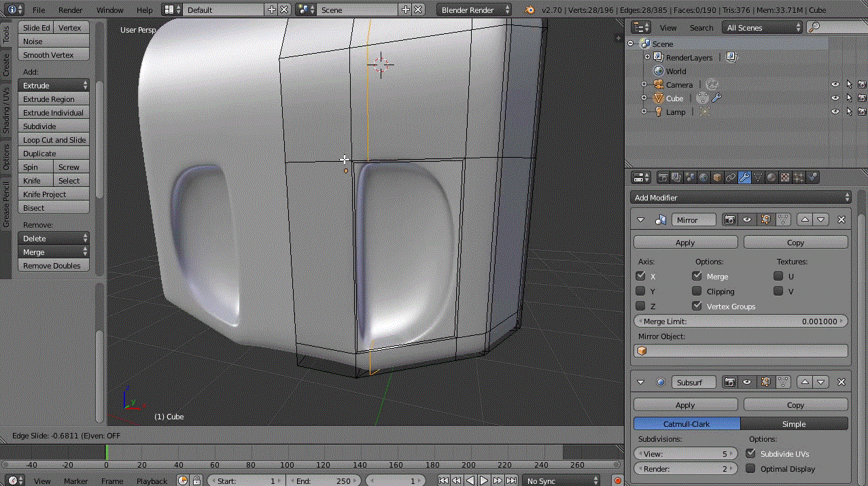
Task: Open the World properties tab (globe icon)
Action: coord(704,177)
